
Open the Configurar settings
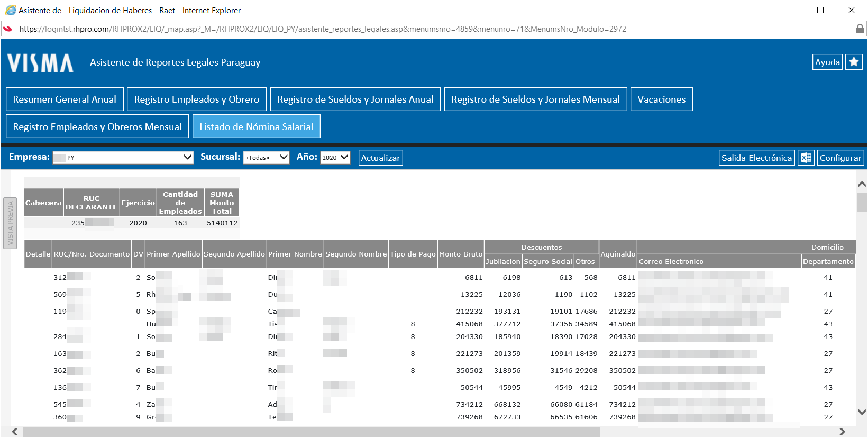coord(840,158)
